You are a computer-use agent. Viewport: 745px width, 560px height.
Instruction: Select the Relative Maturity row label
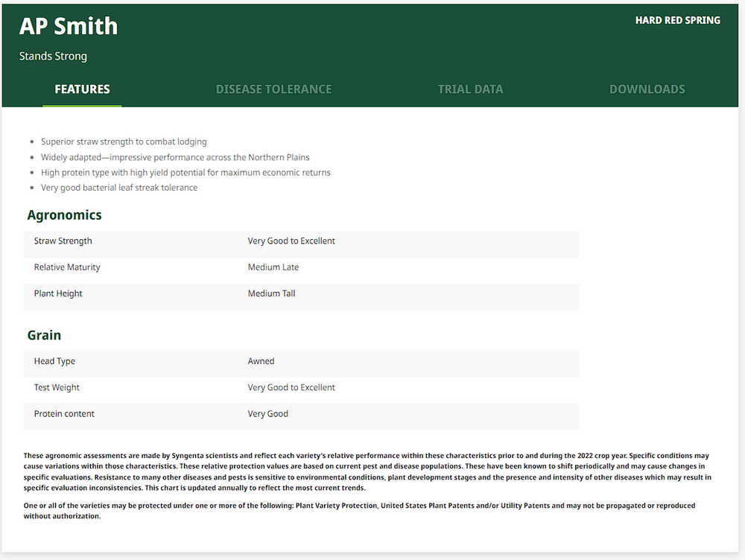tap(67, 267)
